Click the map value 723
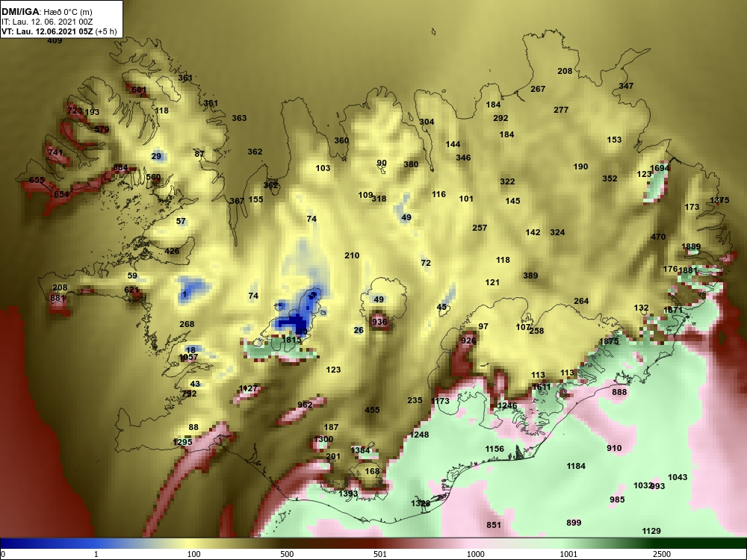The width and height of the screenshot is (747, 560). click(75, 111)
